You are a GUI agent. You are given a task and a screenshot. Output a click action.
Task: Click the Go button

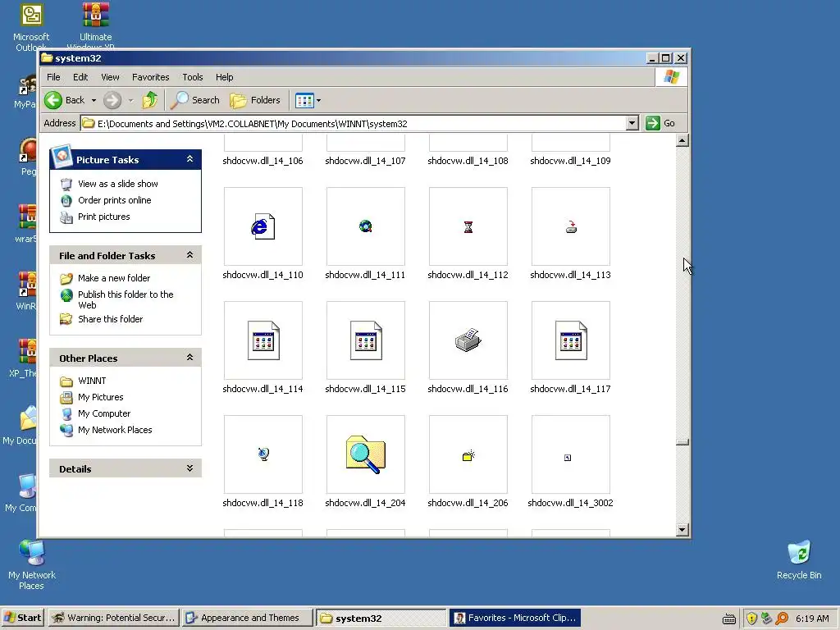(x=660, y=123)
